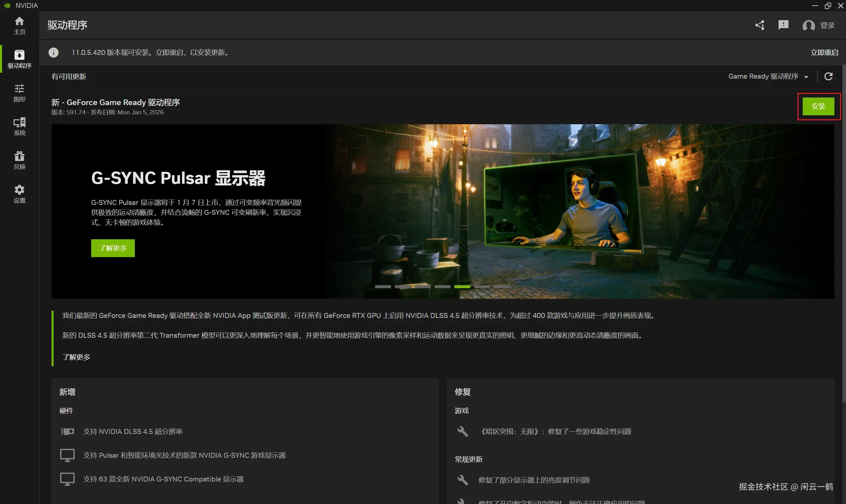
Task: Open the 驱动程序 drivers sidebar section
Action: [19, 59]
